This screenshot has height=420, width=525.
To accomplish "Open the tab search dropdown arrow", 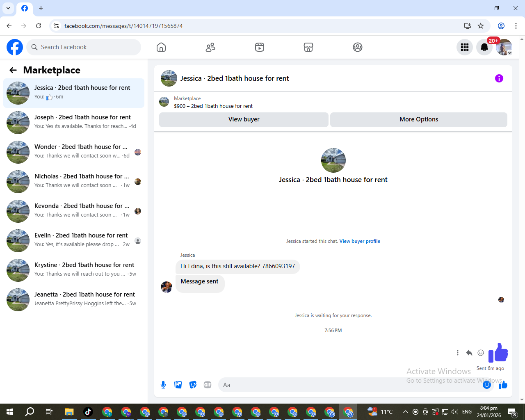I will click(x=8, y=8).
